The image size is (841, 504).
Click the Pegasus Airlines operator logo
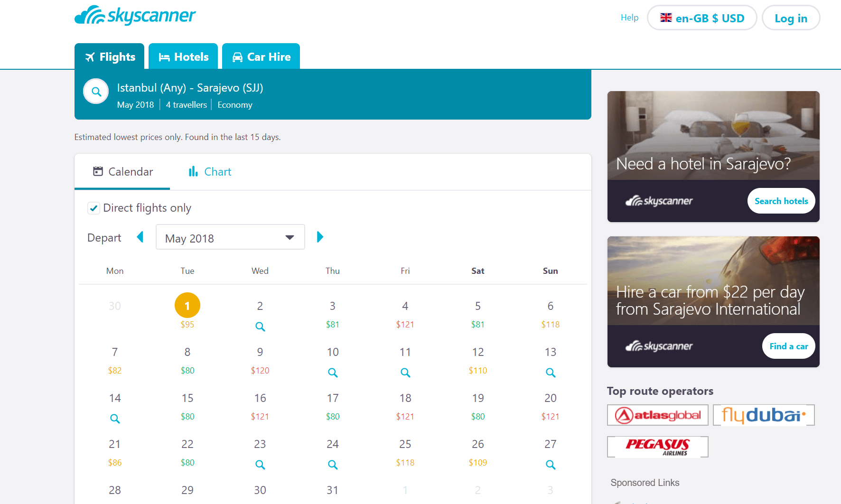(658, 447)
